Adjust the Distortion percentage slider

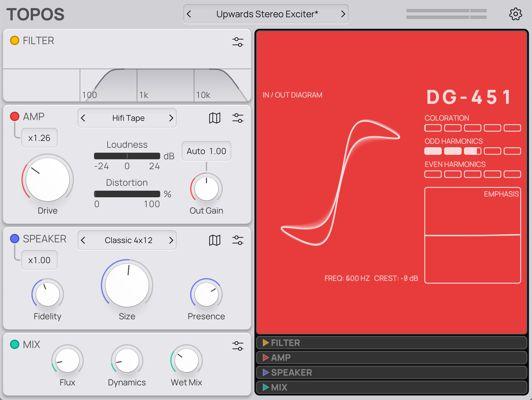(127, 194)
